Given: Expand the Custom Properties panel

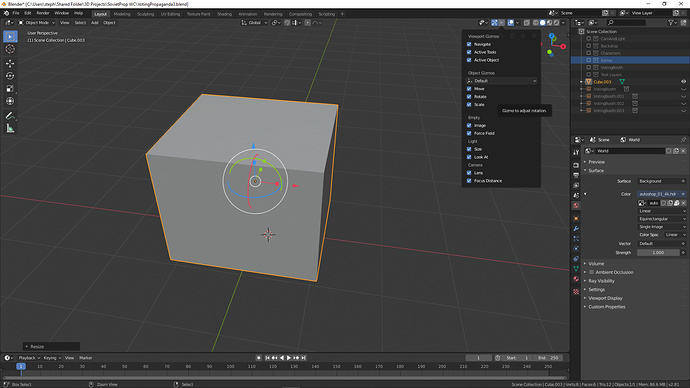Looking at the screenshot, I should point(606,307).
